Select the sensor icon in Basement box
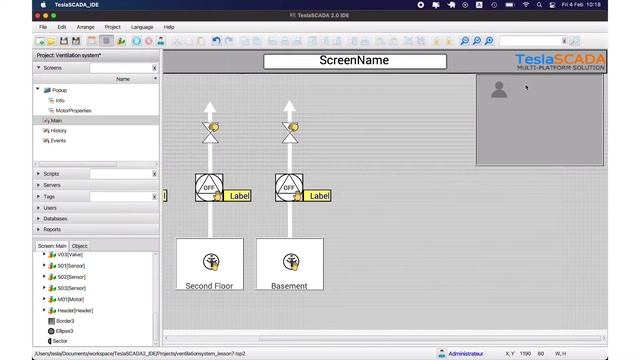 tap(291, 262)
